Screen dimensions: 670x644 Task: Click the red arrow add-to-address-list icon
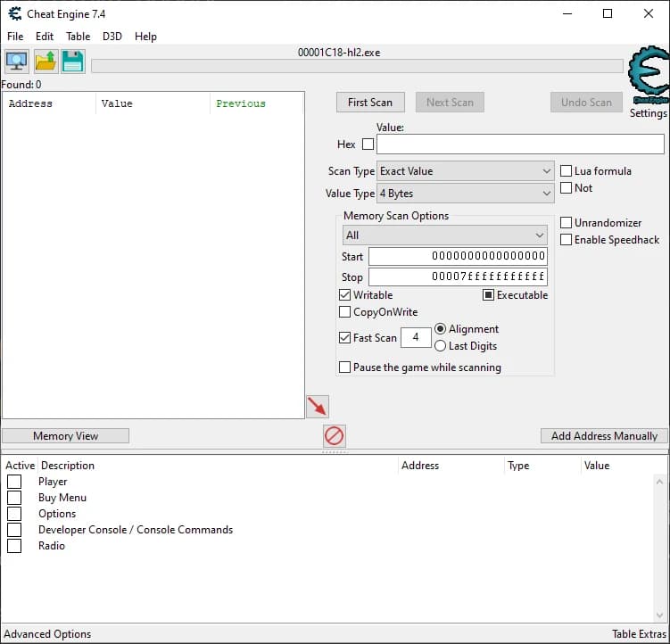click(318, 407)
